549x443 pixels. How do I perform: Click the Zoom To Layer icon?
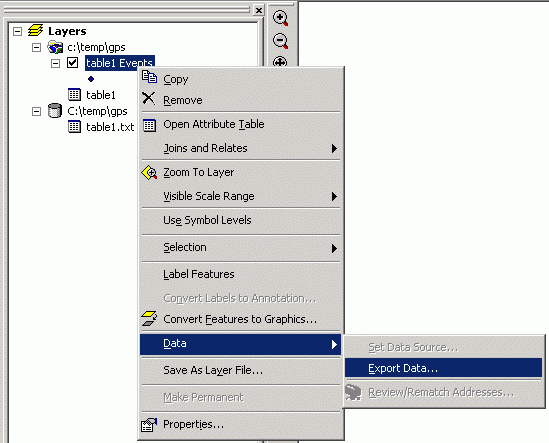coord(149,172)
